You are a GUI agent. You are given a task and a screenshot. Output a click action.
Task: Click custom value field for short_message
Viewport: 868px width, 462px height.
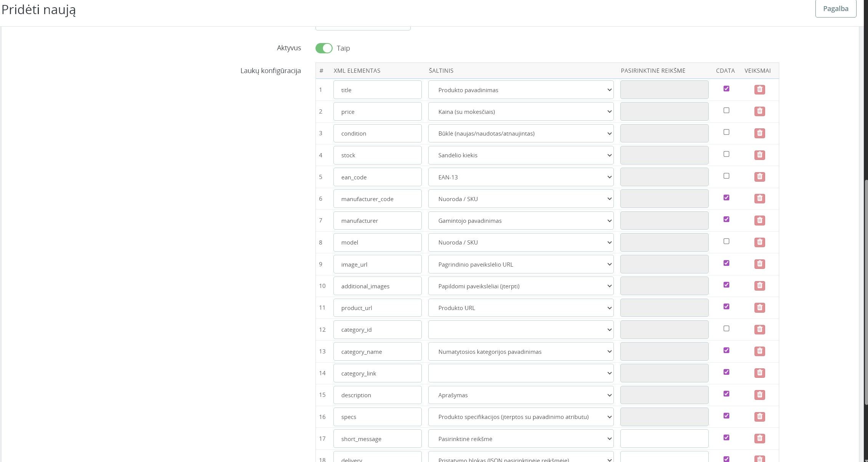[664, 438]
